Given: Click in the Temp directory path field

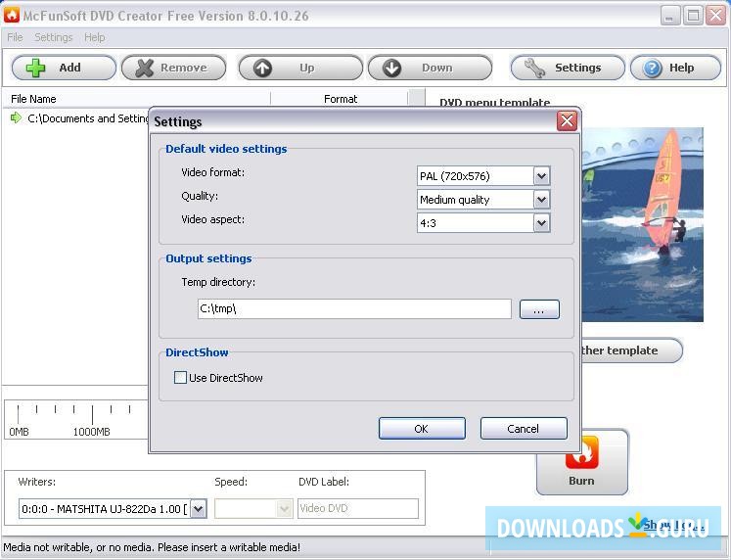Looking at the screenshot, I should click(x=354, y=308).
